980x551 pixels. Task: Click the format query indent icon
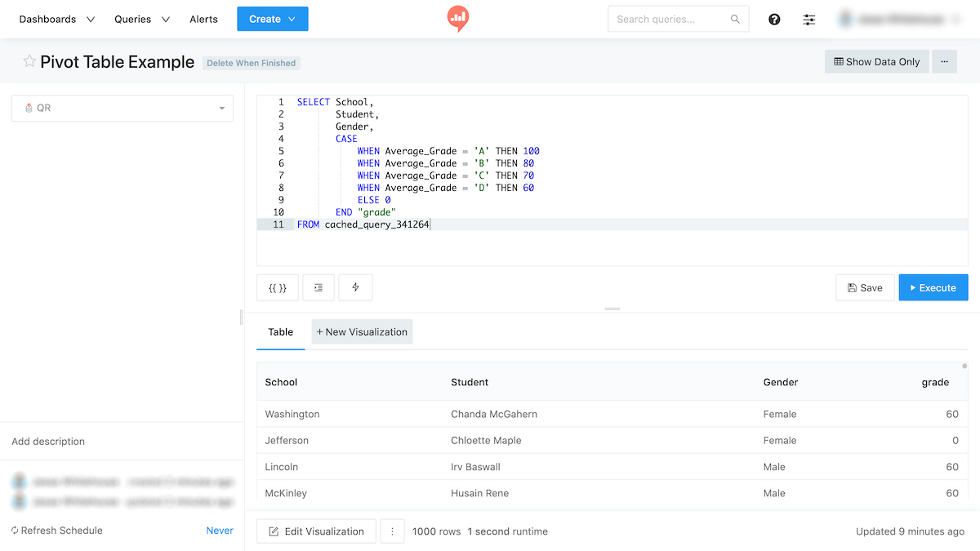(x=318, y=287)
